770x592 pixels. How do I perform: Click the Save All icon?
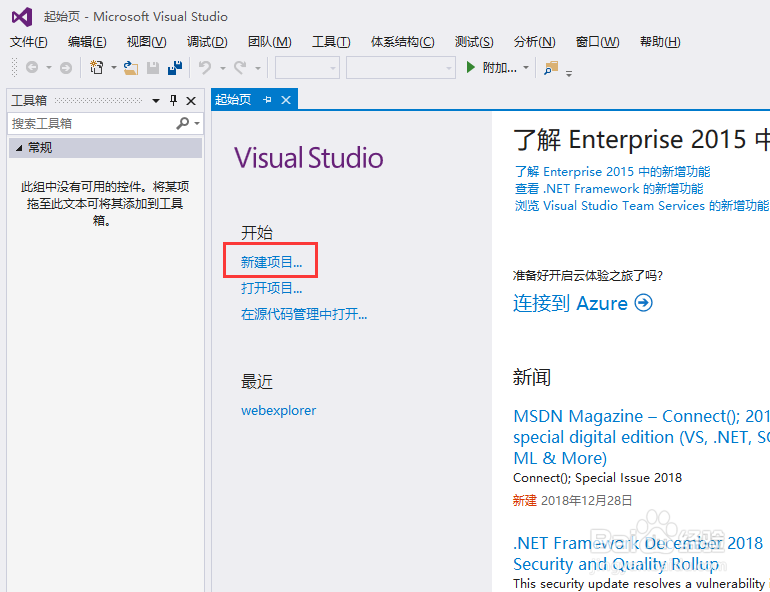point(175,68)
